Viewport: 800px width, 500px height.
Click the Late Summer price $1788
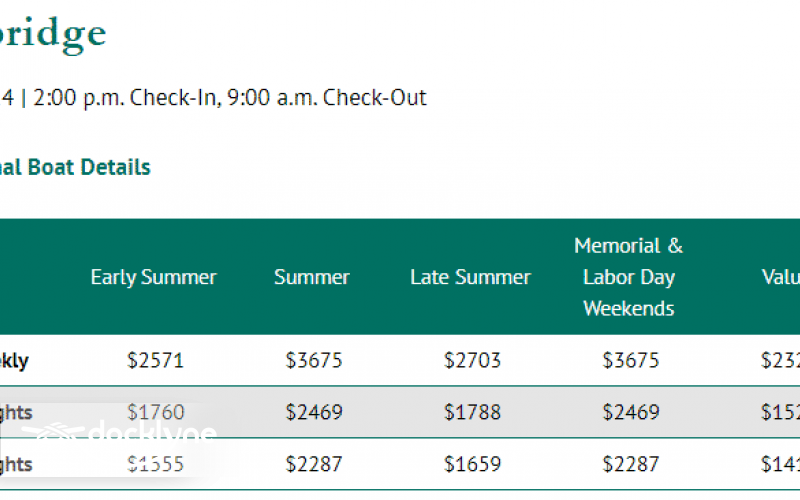click(472, 411)
